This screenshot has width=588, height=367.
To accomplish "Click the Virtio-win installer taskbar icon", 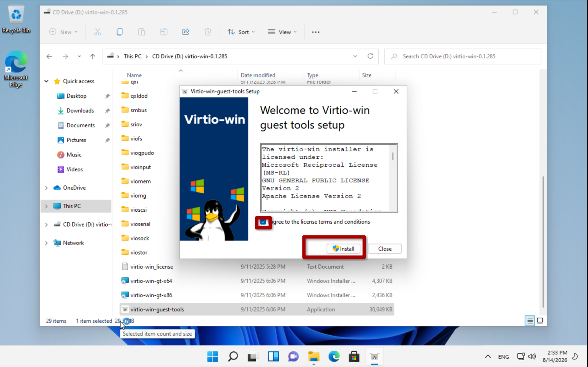I will pos(374,357).
